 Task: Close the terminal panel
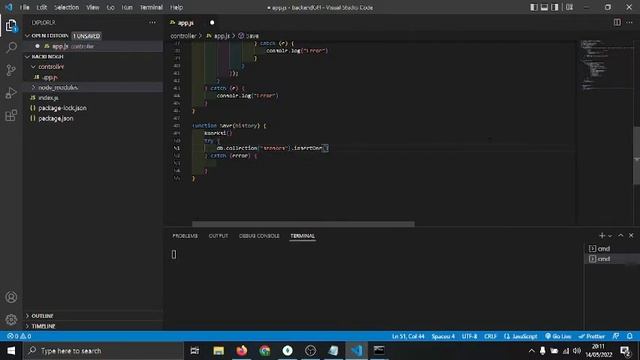pos(631,236)
